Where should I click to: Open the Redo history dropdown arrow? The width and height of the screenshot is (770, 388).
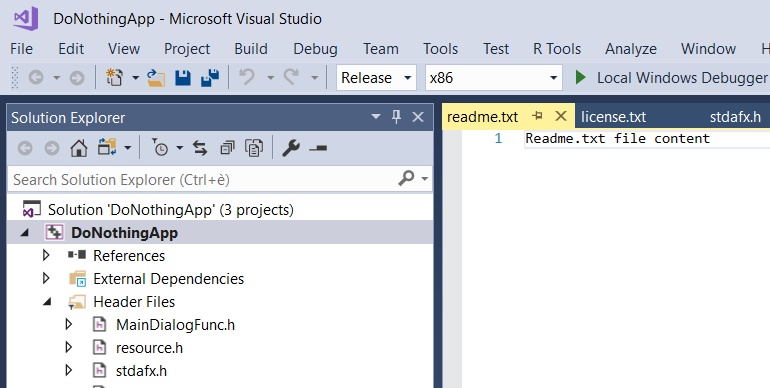[314, 78]
